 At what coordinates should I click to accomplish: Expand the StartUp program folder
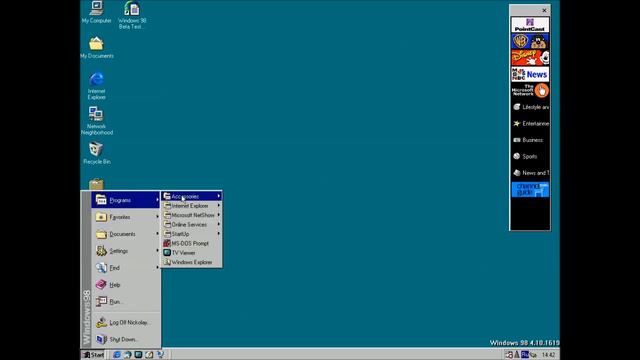[x=191, y=234]
